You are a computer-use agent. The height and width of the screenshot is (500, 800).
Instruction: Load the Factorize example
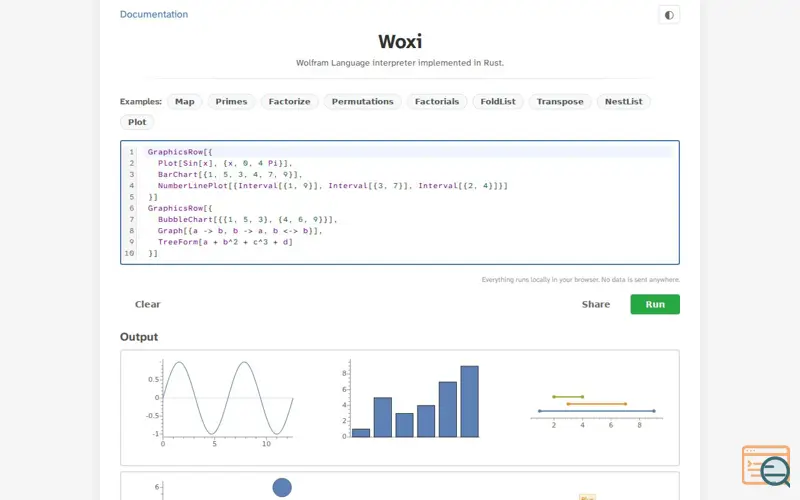tap(289, 102)
